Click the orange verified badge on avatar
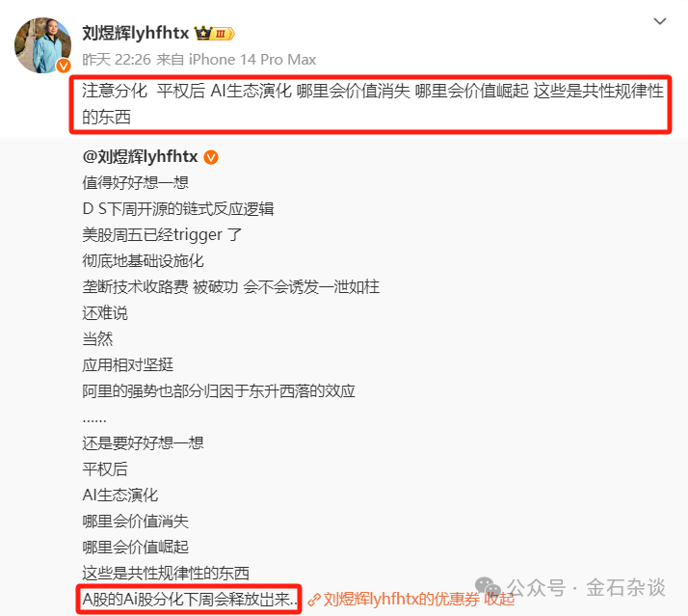This screenshot has width=688, height=616. coord(64,66)
